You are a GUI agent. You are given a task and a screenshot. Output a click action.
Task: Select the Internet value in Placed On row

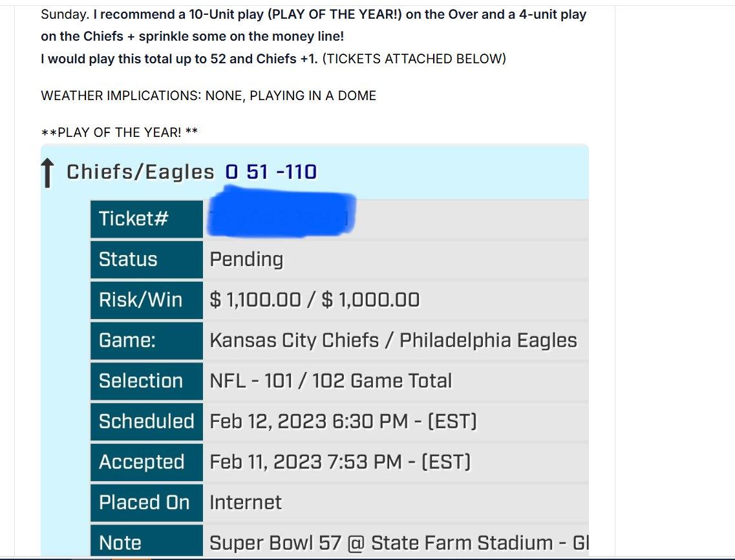click(246, 503)
